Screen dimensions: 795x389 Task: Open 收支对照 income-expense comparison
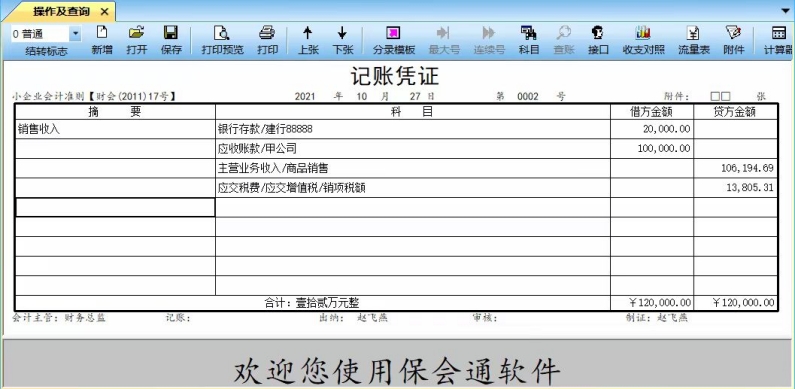[643, 40]
